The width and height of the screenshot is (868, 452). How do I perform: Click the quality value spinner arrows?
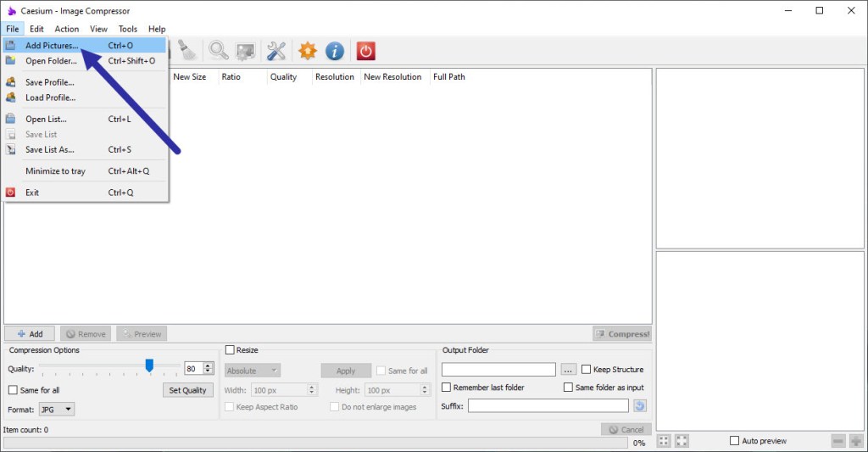pyautogui.click(x=209, y=368)
